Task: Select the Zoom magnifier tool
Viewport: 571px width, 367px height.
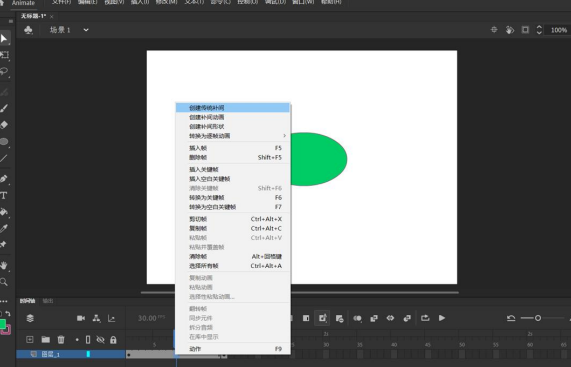Action: click(4, 281)
